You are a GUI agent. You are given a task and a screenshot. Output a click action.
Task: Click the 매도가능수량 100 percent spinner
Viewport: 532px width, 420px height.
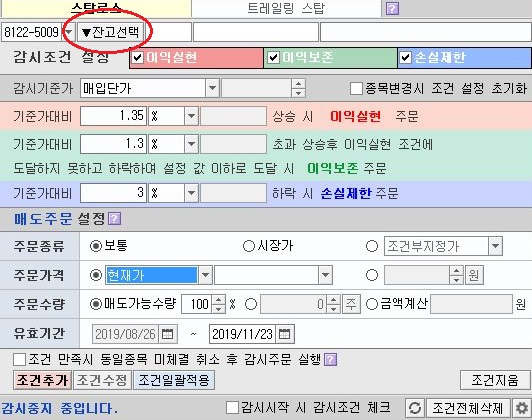click(x=218, y=304)
